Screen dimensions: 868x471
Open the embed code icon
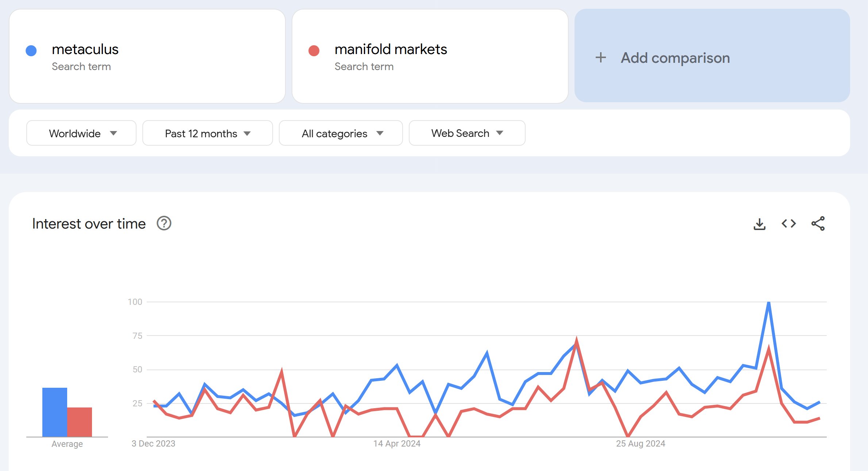coord(788,223)
